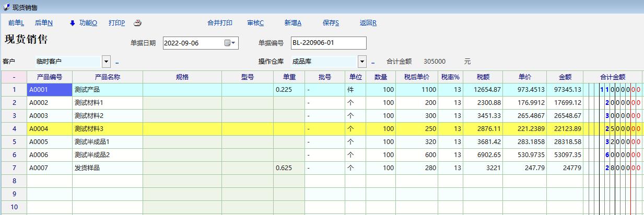Image resolution: width=644 pixels, height=215 pixels.
Task: Create a new document with 新增
Action: click(293, 23)
